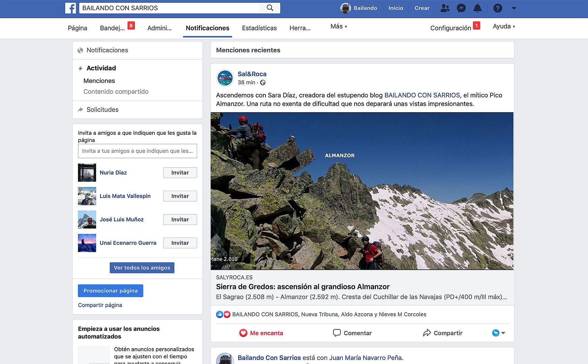This screenshot has height=364, width=588.
Task: Expand the Ayuda dropdown
Action: [x=504, y=26]
